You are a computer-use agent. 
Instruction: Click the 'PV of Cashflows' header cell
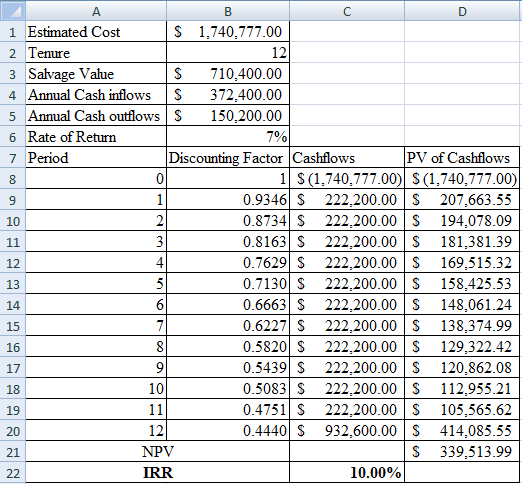point(462,158)
